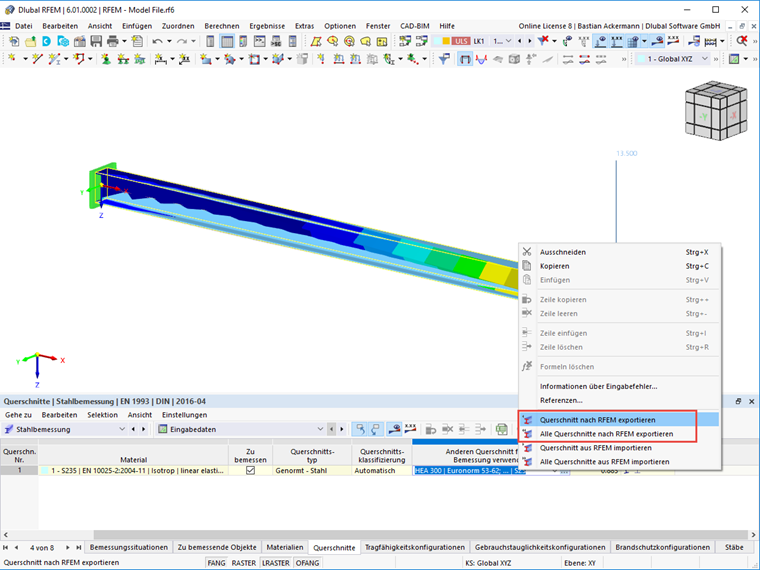The image size is (760, 570).
Task: Toggle the result values x.xx icon in top toolbar
Action: click(x=674, y=41)
